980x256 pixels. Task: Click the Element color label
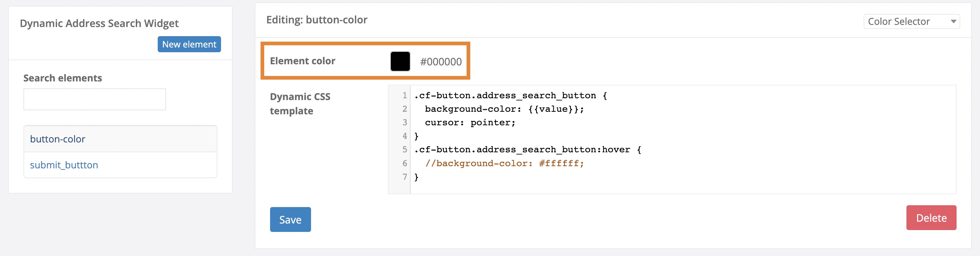(x=302, y=61)
